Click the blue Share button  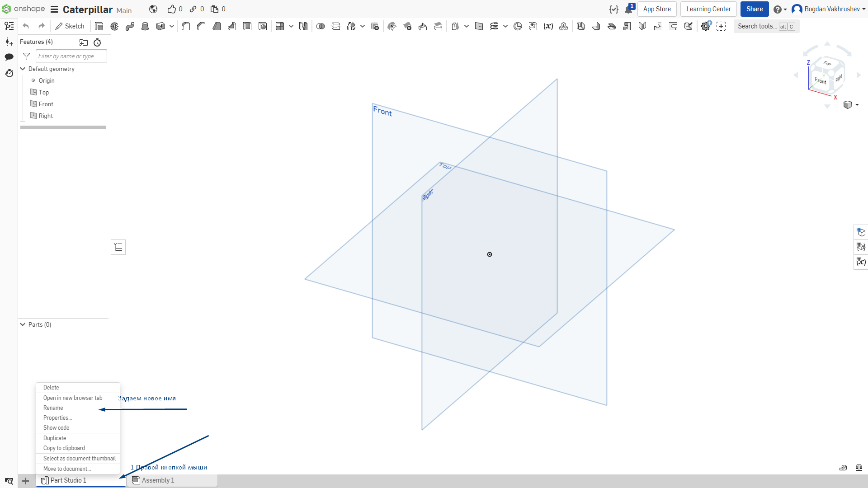tap(755, 9)
